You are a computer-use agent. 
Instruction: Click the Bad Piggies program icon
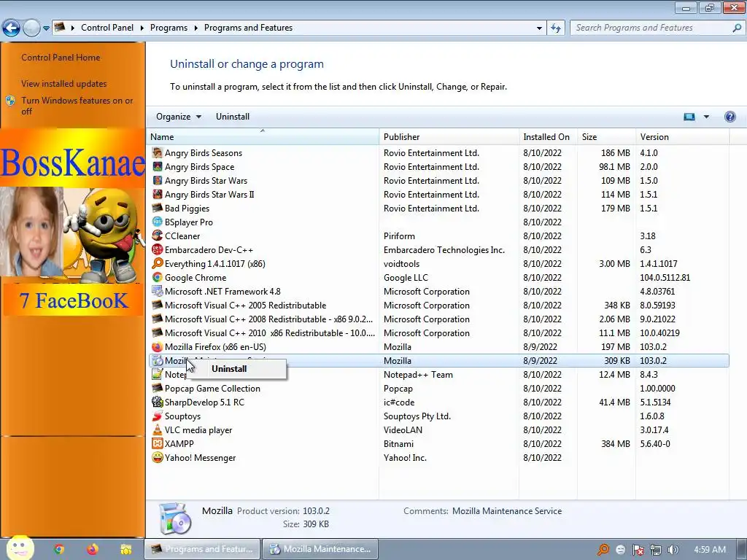(x=158, y=208)
